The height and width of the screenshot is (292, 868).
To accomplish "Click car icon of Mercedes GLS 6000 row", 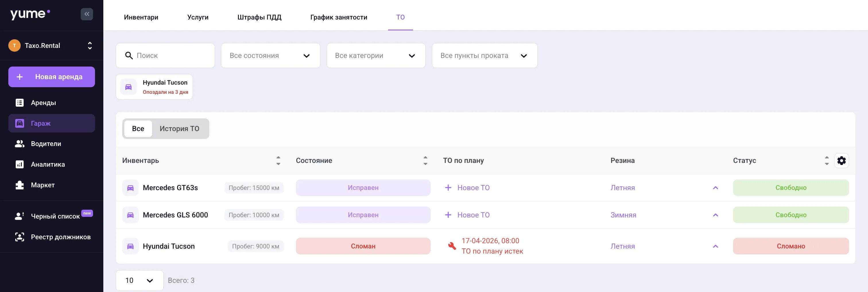I will tap(130, 215).
